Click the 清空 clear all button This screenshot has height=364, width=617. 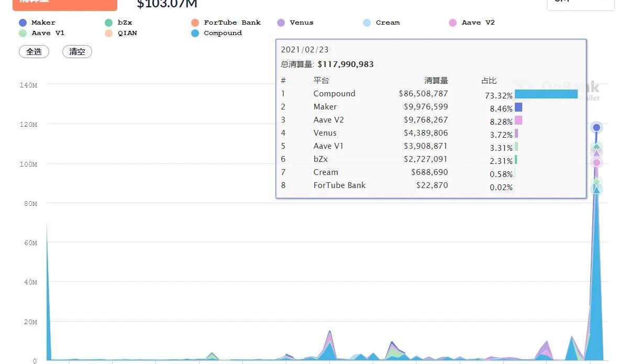point(77,52)
